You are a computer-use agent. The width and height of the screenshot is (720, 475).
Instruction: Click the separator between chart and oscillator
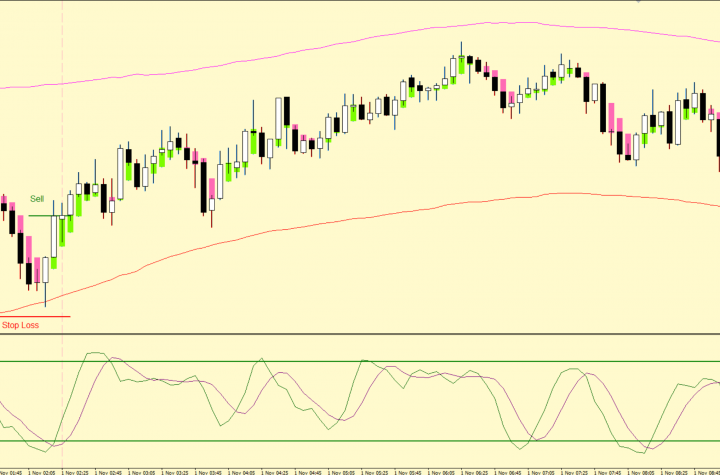360,335
